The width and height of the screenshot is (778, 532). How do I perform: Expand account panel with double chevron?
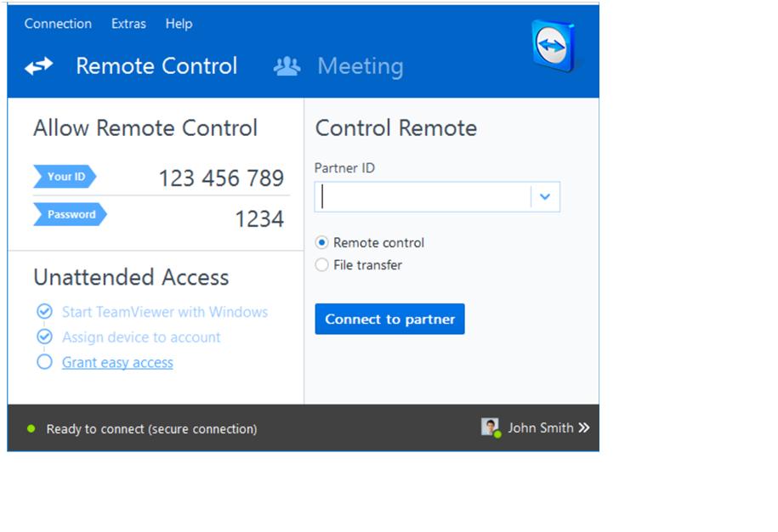(583, 427)
